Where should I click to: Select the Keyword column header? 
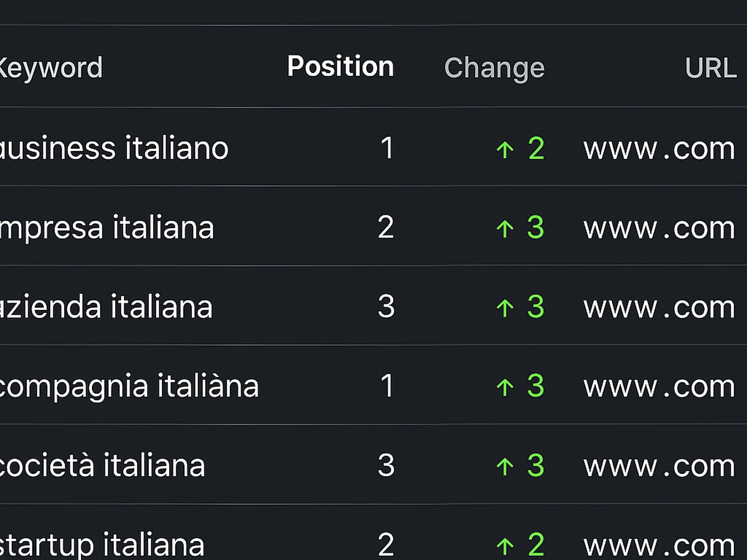point(50,68)
